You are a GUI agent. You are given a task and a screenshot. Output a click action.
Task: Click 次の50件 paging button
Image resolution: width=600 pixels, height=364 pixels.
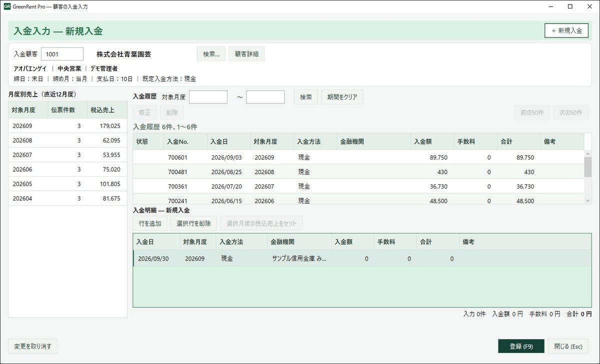571,112
